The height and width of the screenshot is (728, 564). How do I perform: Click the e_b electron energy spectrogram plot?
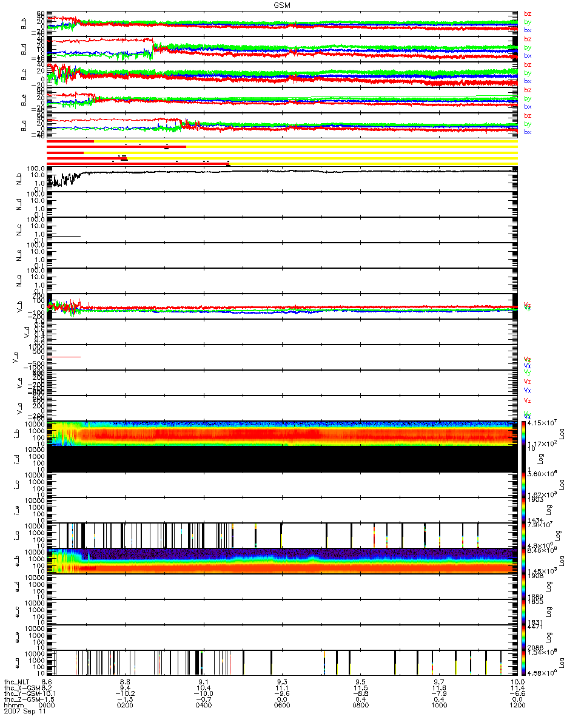[282, 561]
